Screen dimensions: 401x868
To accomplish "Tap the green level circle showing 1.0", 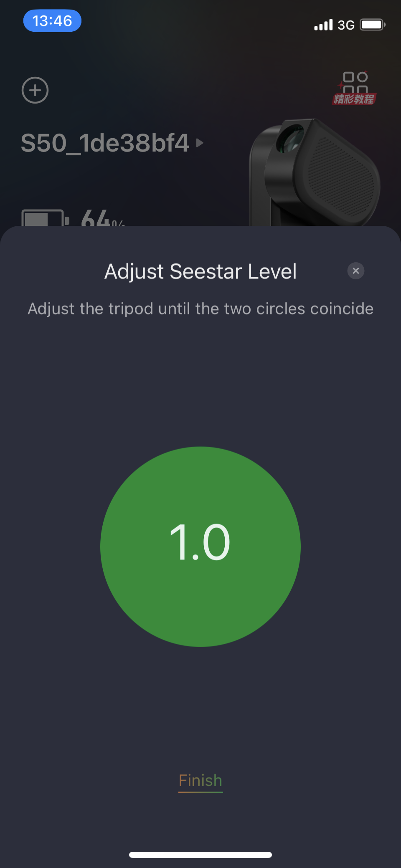I will click(200, 547).
